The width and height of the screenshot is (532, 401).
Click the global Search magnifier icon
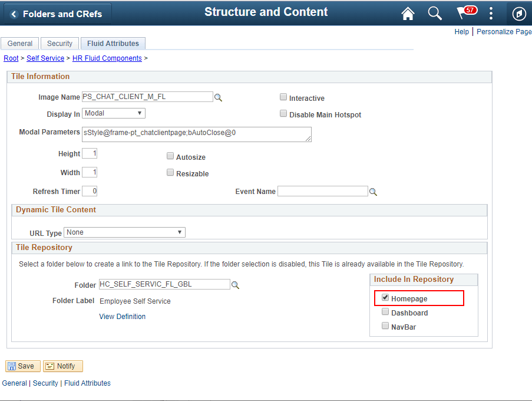click(435, 14)
